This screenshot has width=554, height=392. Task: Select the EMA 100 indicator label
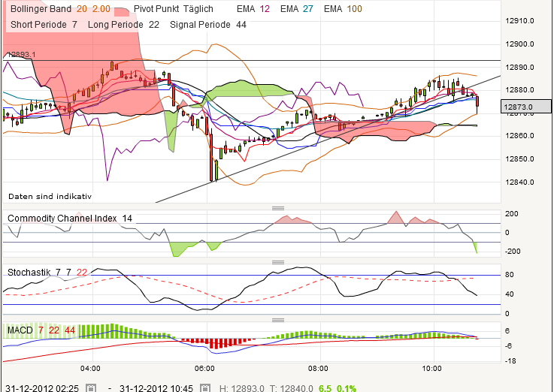[x=343, y=9]
